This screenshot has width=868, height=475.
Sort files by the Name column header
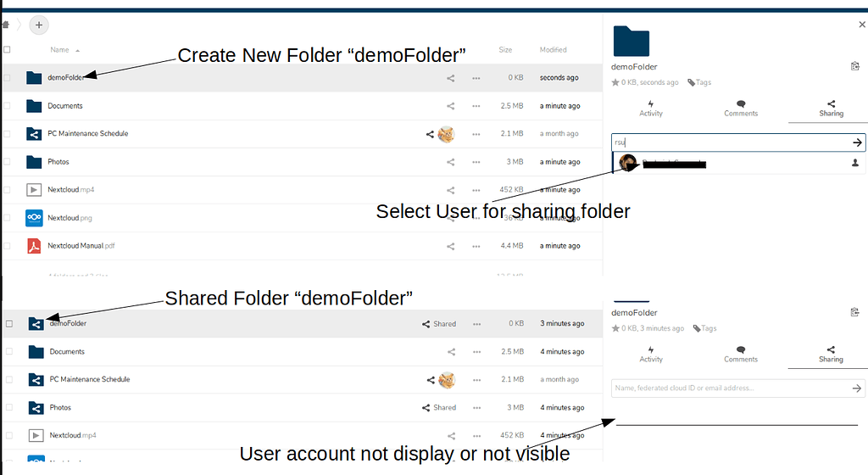60,50
